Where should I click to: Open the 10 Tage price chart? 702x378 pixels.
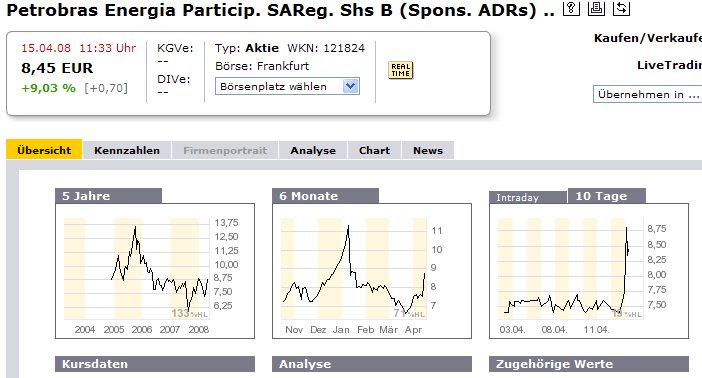[589, 271]
